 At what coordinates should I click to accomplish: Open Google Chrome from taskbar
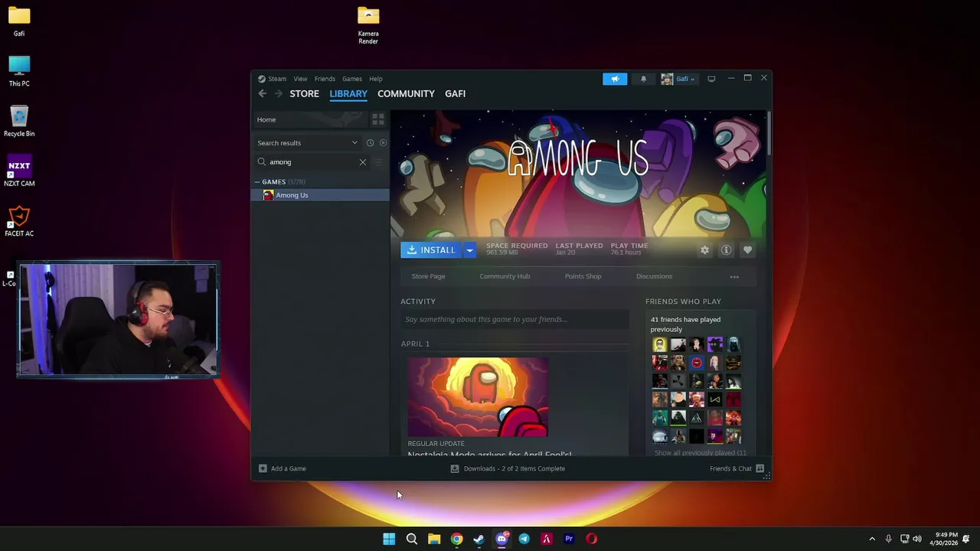456,539
